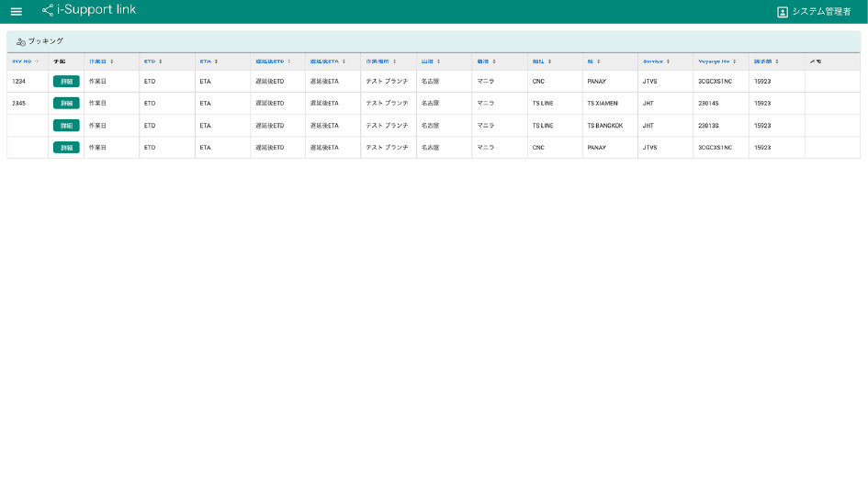The height and width of the screenshot is (490, 868).
Task: Click empty メモ cell in 1234 row
Action: click(x=832, y=82)
